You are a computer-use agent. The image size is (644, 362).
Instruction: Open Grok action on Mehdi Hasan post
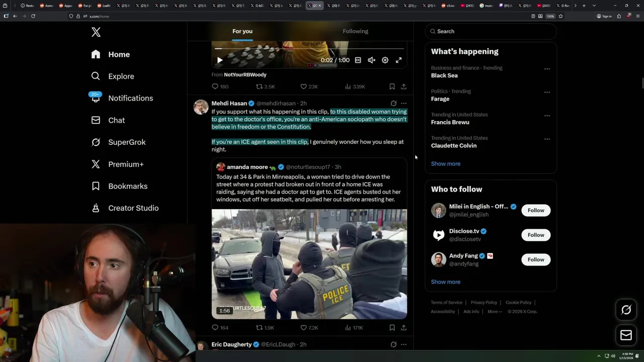[393, 104]
